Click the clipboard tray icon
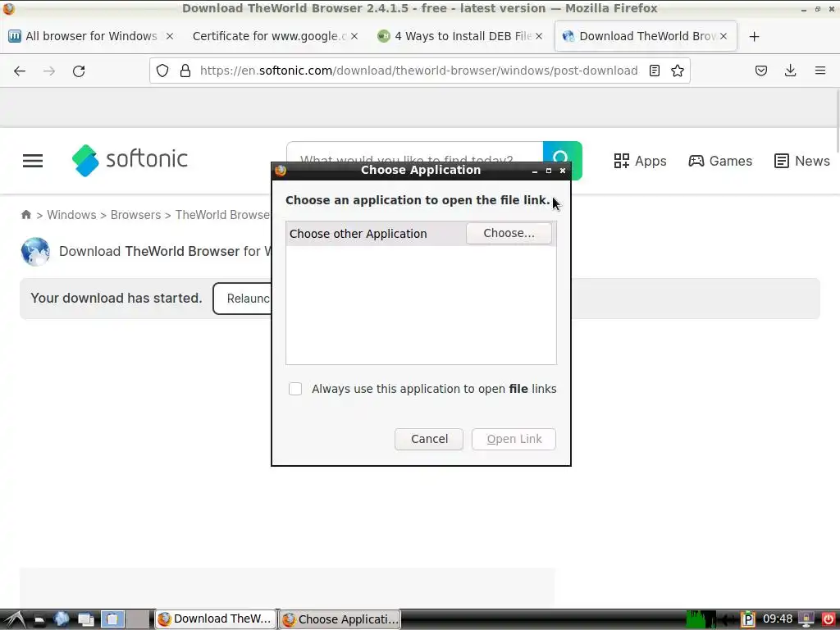 click(x=748, y=620)
